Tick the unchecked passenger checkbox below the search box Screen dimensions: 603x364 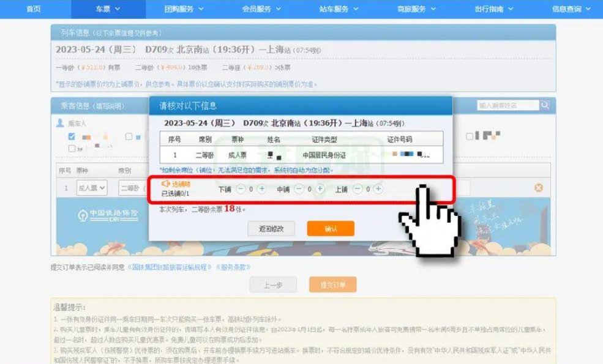tap(469, 136)
